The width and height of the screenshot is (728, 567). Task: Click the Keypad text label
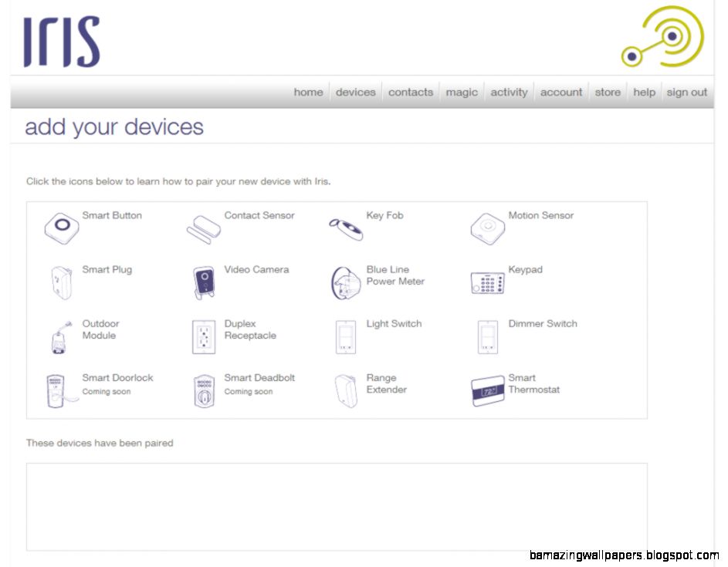525,270
